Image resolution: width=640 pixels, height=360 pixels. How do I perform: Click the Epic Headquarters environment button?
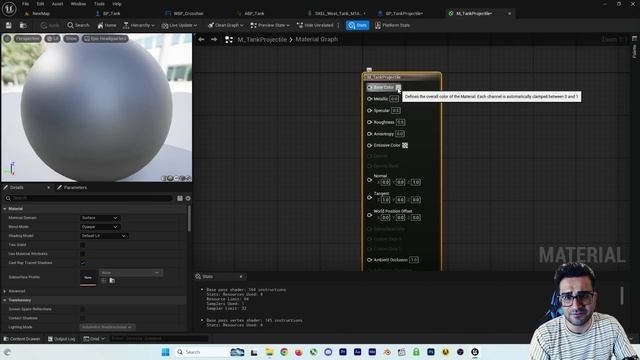[105, 38]
